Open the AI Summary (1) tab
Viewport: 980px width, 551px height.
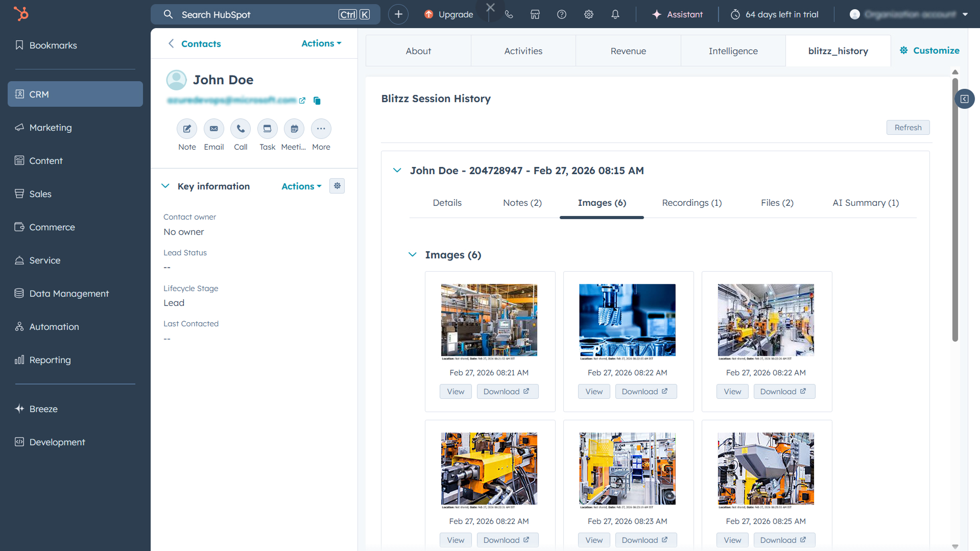866,203
